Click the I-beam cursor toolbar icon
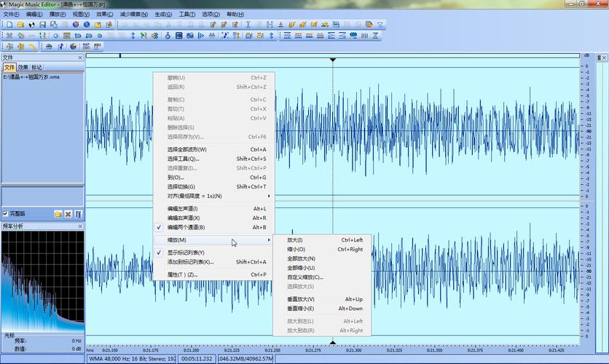609x364 pixels. (x=248, y=25)
